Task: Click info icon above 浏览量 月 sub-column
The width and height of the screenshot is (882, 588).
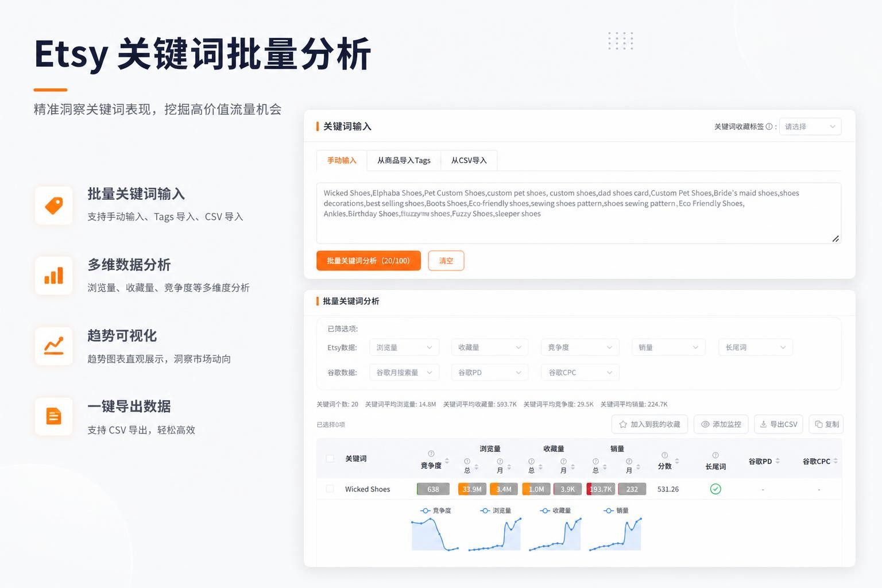Action: pyautogui.click(x=500, y=461)
